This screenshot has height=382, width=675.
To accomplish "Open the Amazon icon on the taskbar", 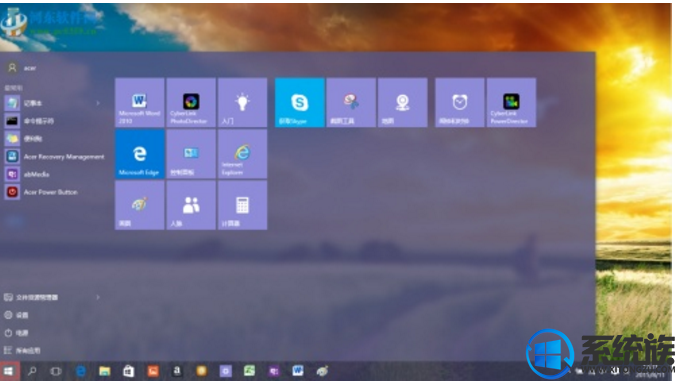I will pos(177,371).
